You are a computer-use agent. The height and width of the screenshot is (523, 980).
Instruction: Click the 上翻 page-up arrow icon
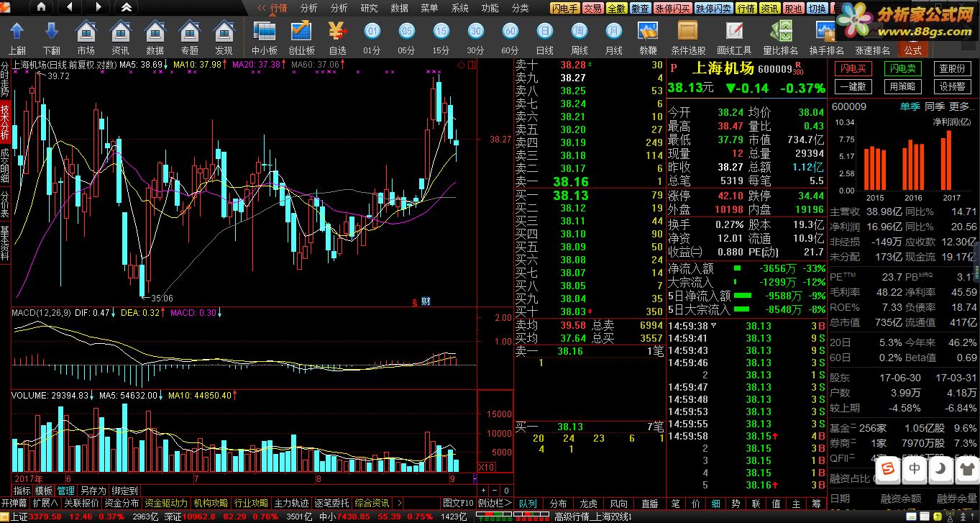[x=17, y=37]
